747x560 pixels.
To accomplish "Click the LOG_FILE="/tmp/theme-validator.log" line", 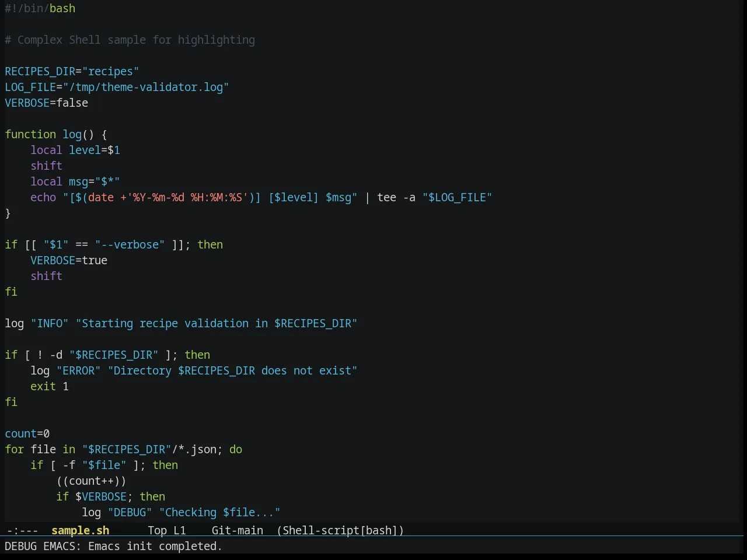I will [117, 87].
